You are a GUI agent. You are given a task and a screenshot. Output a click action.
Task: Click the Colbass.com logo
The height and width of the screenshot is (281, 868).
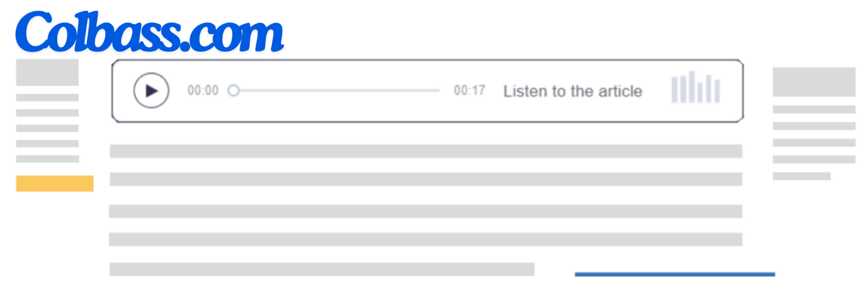(x=149, y=31)
